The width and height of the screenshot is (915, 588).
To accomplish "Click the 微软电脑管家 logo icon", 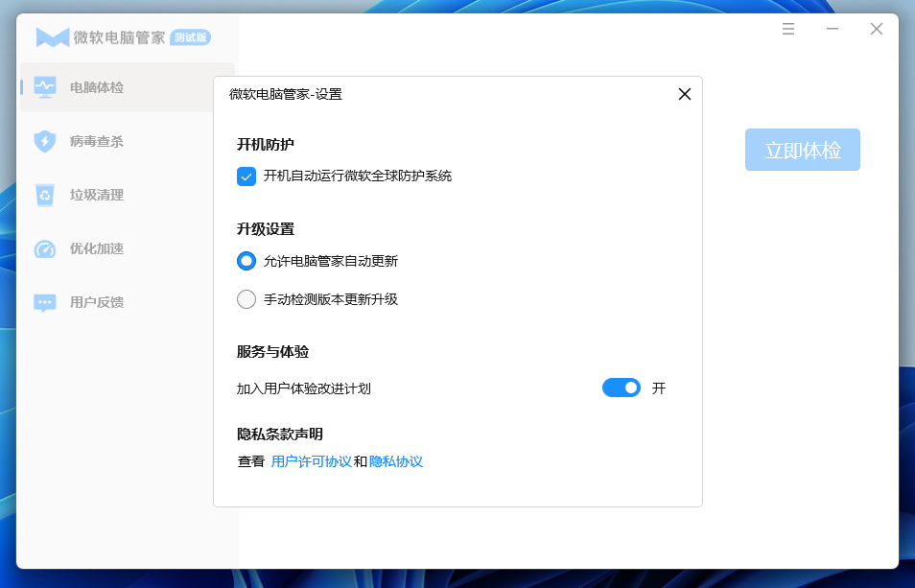I will (53, 37).
